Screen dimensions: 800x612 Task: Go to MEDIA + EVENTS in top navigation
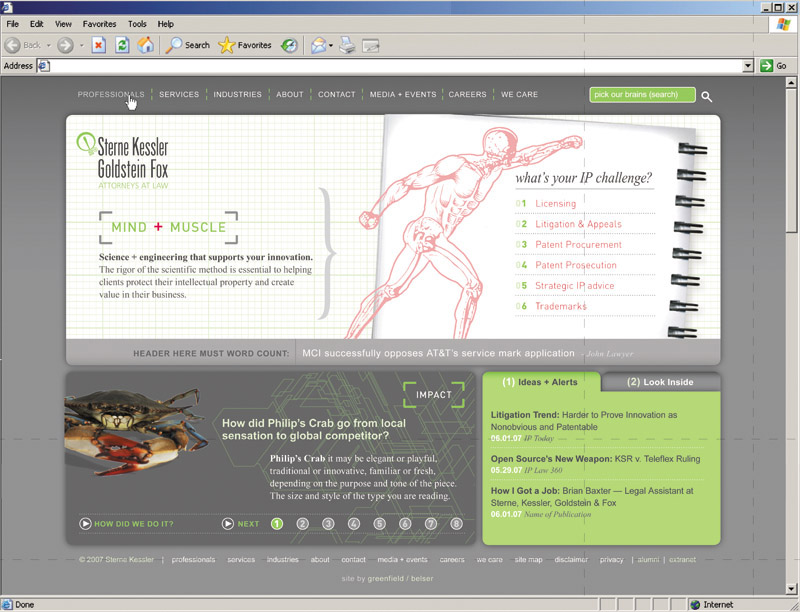tap(403, 94)
